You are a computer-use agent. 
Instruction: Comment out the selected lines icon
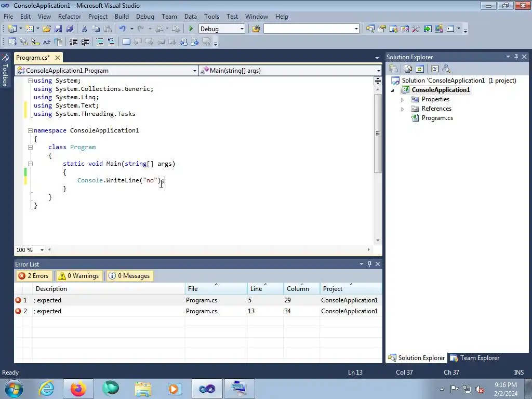coord(99,42)
